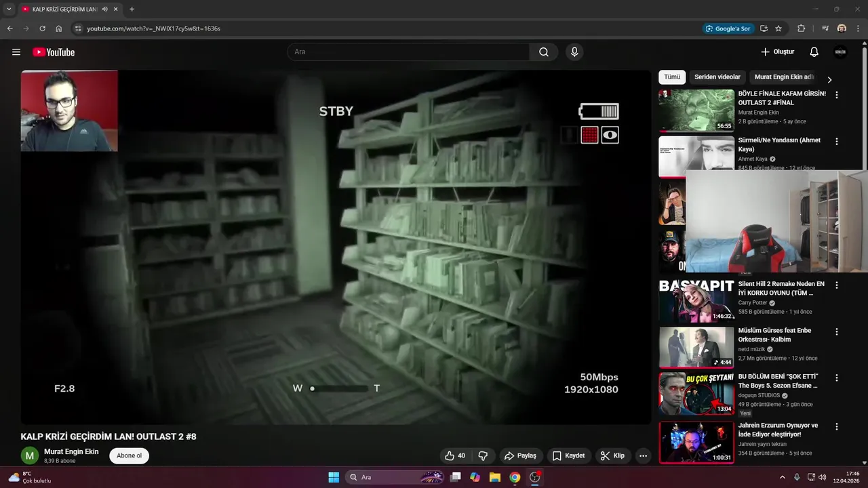The height and width of the screenshot is (488, 868).
Task: Open options for BÖYLE FİNALE KAFAM GİRSİN video
Action: click(x=836, y=96)
